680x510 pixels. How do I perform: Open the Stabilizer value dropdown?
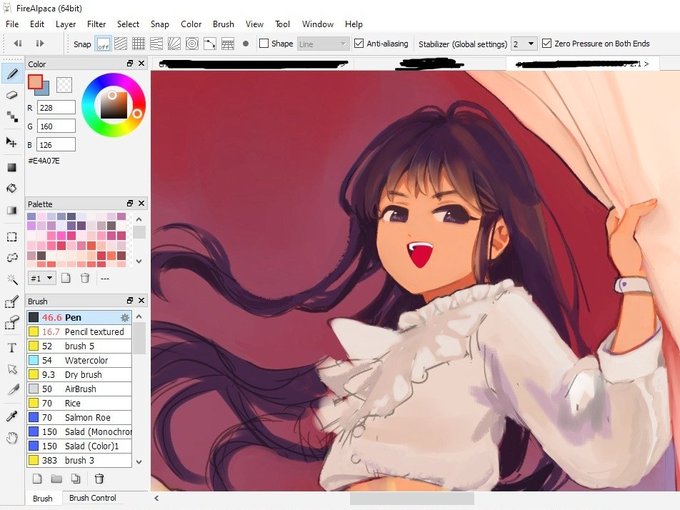[x=524, y=44]
